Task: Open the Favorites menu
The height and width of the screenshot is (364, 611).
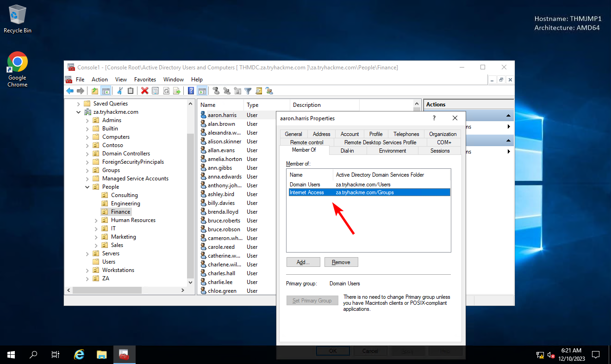Action: point(145,80)
